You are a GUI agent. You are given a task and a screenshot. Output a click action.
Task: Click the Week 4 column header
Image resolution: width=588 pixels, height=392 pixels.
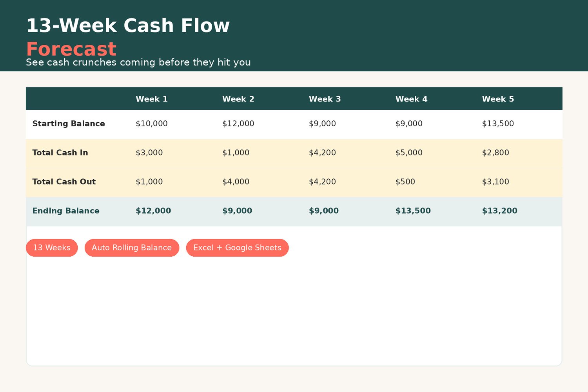412,99
